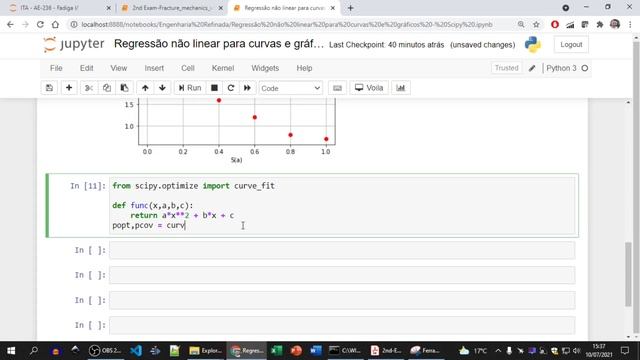640x360 pixels.
Task: Click the Last Checkpoint text
Action: coord(386,44)
